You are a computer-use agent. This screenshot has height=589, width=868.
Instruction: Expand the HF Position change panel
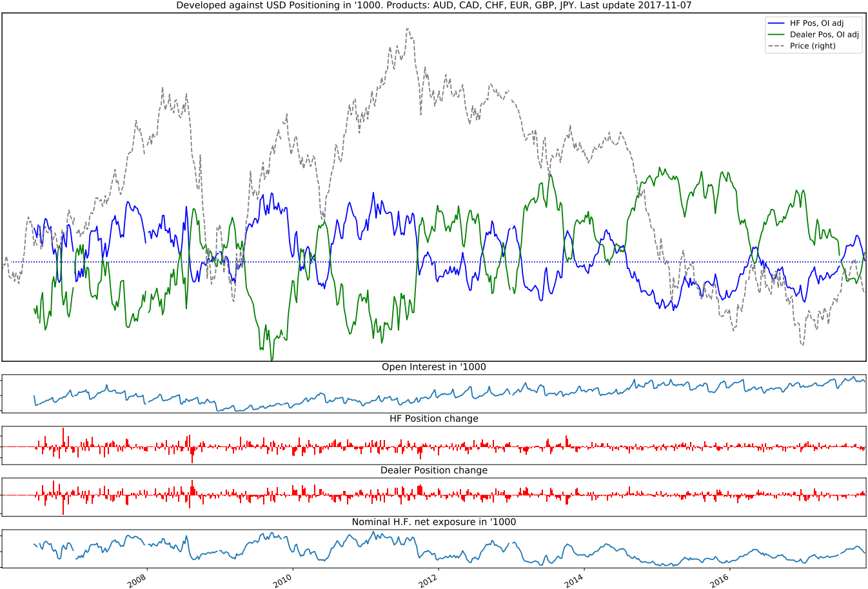(433, 418)
